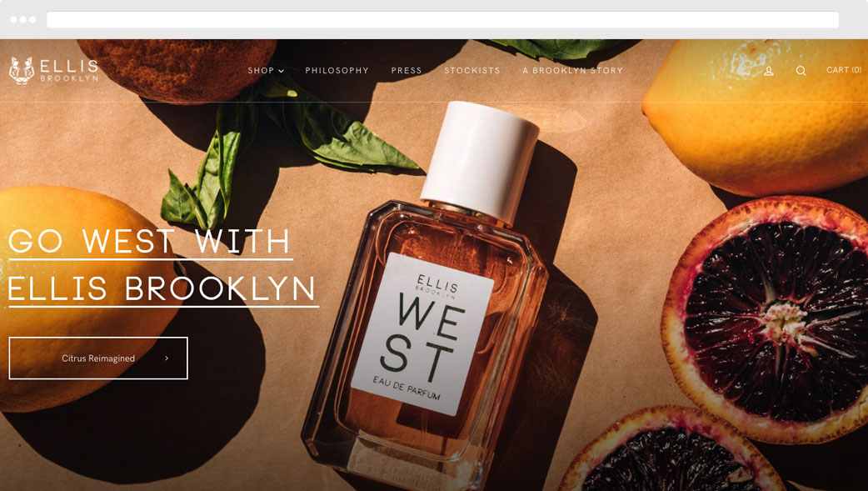Open the account user icon

click(x=769, y=71)
